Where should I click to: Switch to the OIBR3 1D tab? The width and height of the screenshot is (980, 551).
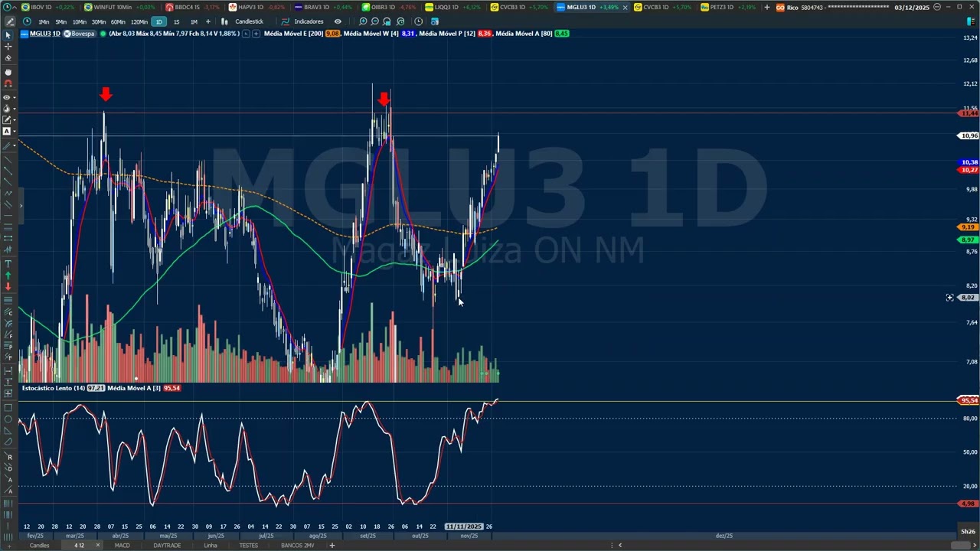(x=389, y=7)
